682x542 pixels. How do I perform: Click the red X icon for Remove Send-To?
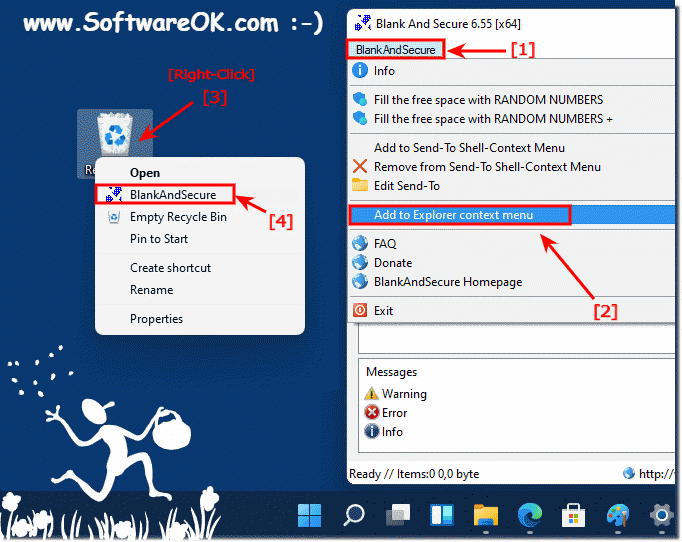click(360, 166)
